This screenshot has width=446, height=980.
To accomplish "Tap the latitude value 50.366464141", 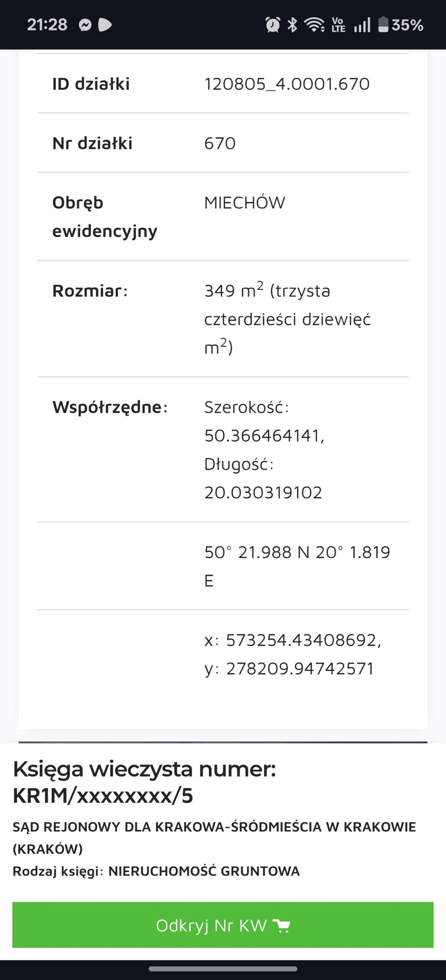I will (x=264, y=436).
